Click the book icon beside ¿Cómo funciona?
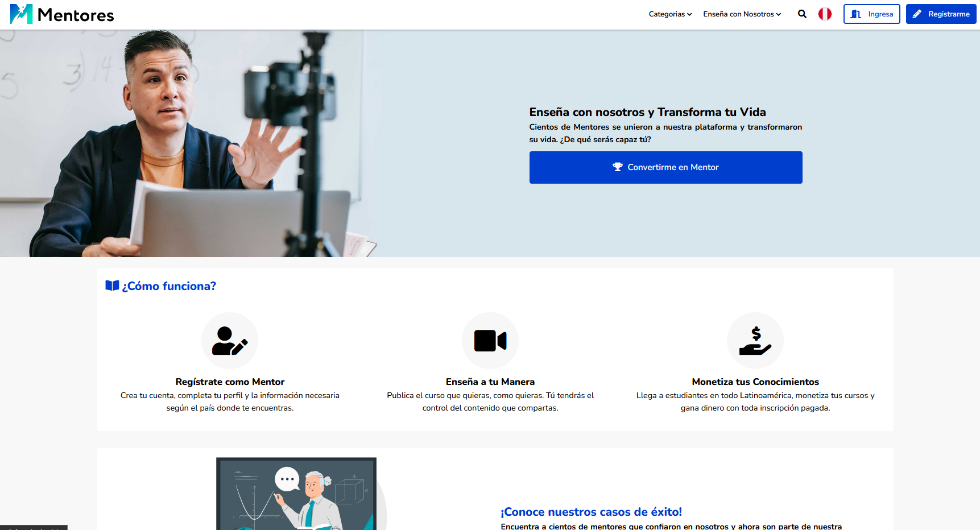The image size is (980, 530). (112, 285)
